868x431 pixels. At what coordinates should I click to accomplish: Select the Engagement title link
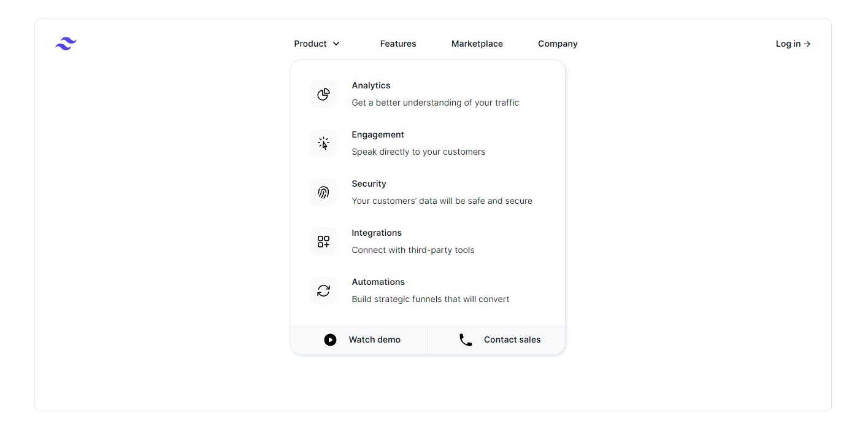point(378,134)
